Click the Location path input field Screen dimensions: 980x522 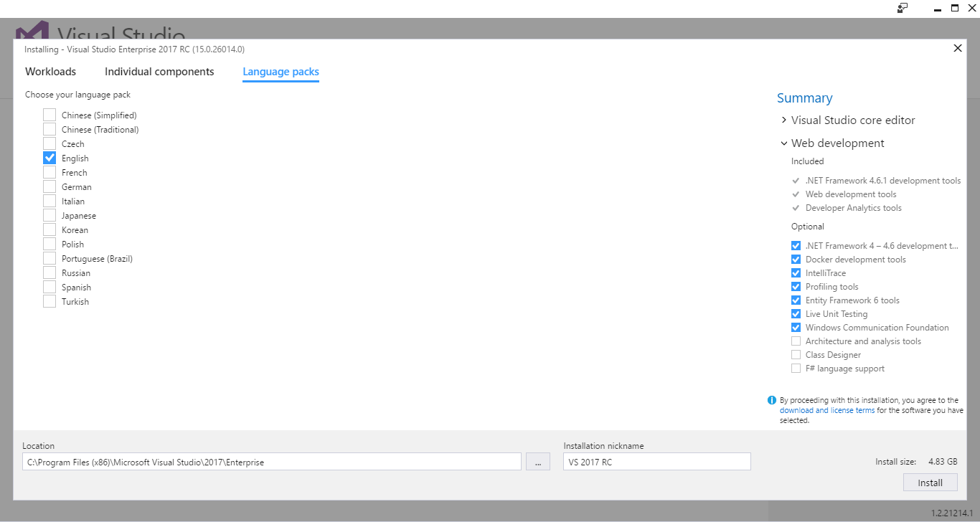(271, 462)
